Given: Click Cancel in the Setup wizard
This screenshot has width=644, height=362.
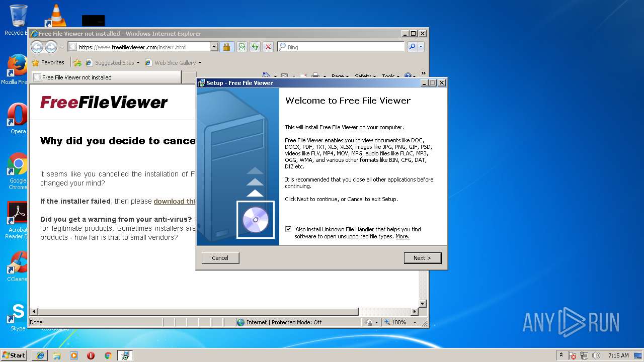Looking at the screenshot, I should tap(220, 258).
